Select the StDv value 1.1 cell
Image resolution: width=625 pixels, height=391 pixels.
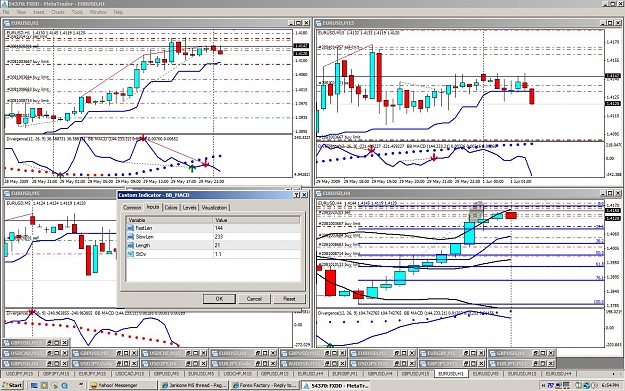256,254
